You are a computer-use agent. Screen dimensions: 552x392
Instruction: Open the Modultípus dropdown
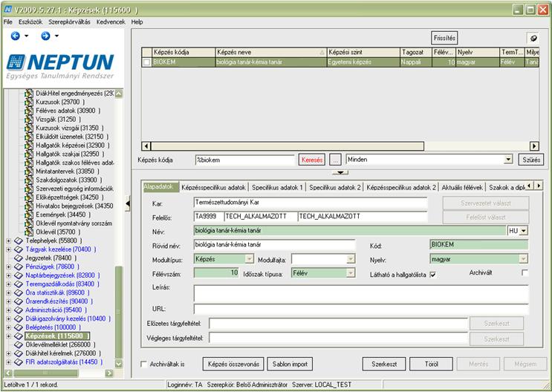(x=249, y=259)
